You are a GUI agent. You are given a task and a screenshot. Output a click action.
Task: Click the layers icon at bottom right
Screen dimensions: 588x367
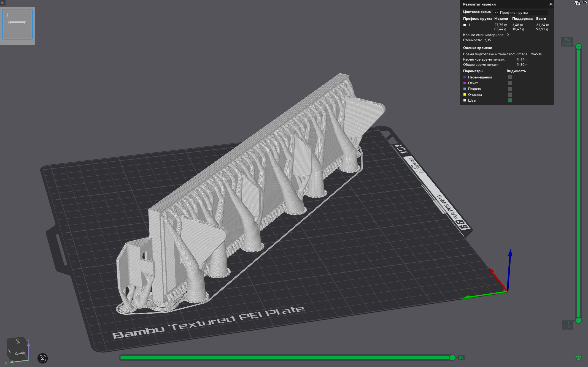578,358
